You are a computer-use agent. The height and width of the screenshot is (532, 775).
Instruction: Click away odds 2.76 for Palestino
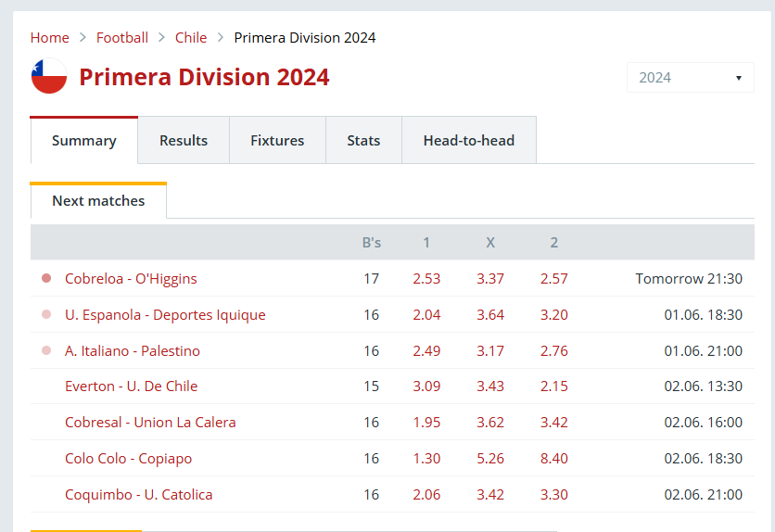click(x=554, y=350)
